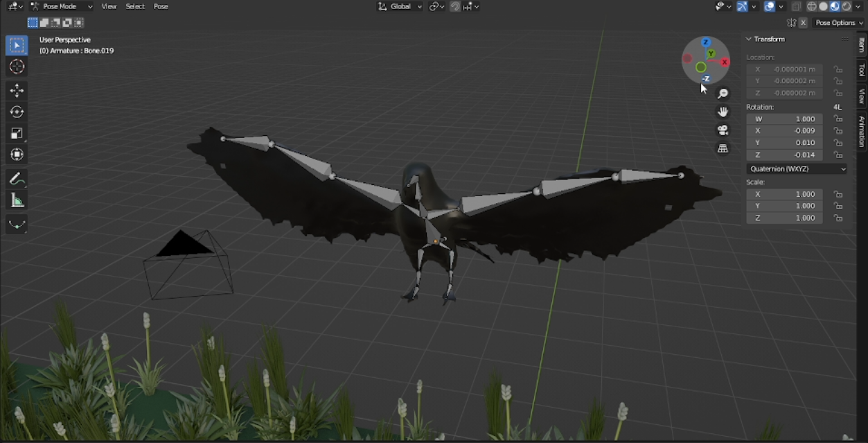Choose the Scale tool

(x=17, y=133)
